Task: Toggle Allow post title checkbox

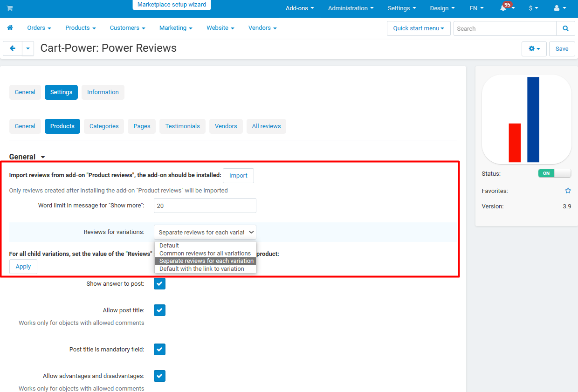Action: click(159, 310)
